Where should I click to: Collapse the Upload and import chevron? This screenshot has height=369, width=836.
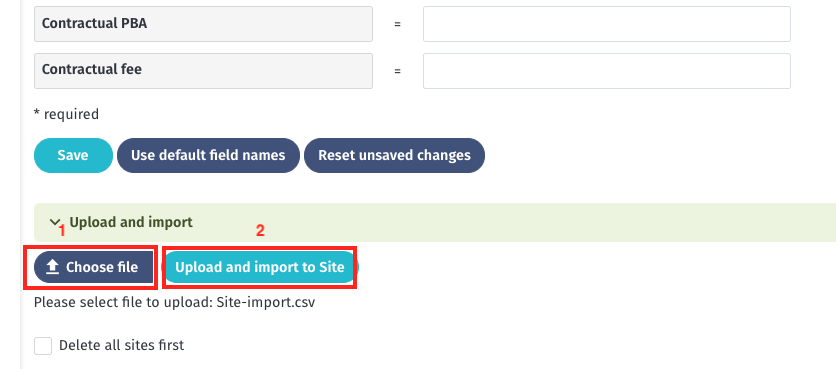point(54,221)
